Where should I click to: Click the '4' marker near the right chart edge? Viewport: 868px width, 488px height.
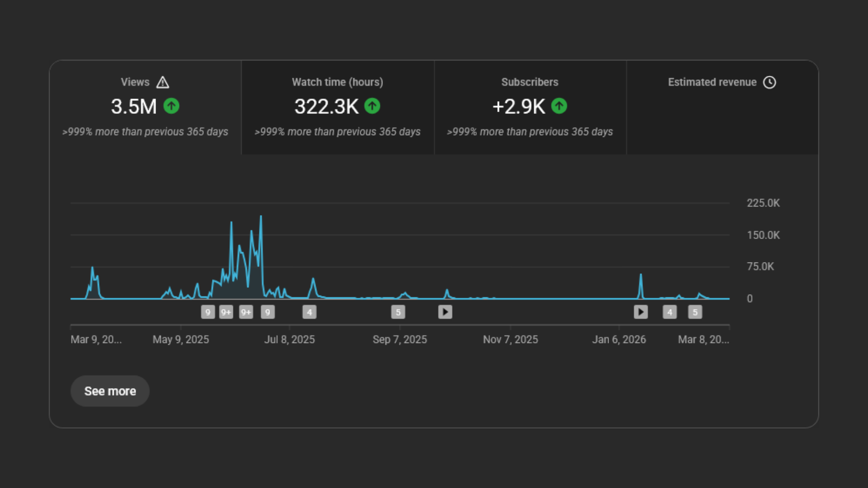[670, 312]
